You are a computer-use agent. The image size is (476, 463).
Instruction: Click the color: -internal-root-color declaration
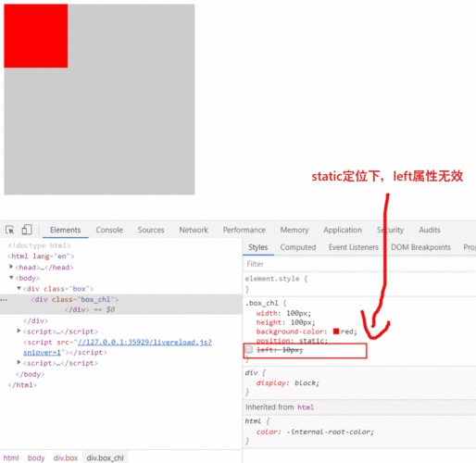pyautogui.click(x=315, y=432)
